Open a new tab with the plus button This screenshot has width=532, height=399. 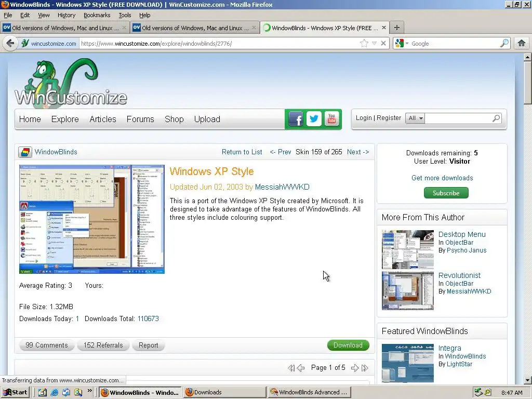pyautogui.click(x=396, y=28)
